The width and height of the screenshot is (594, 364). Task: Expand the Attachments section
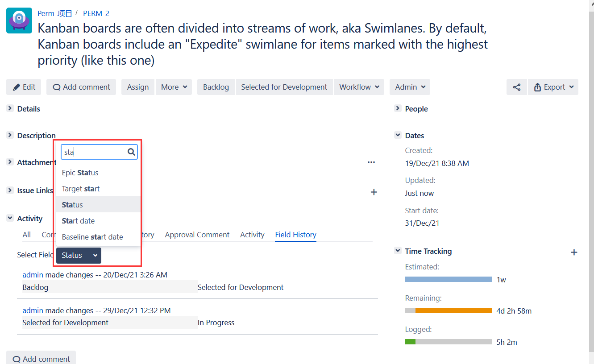tap(10, 162)
